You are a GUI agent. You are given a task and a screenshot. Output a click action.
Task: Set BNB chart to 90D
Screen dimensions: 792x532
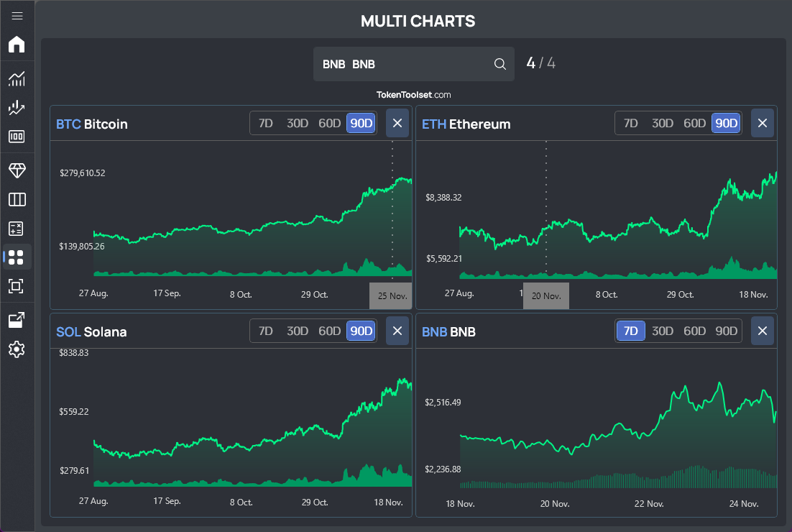tap(727, 331)
